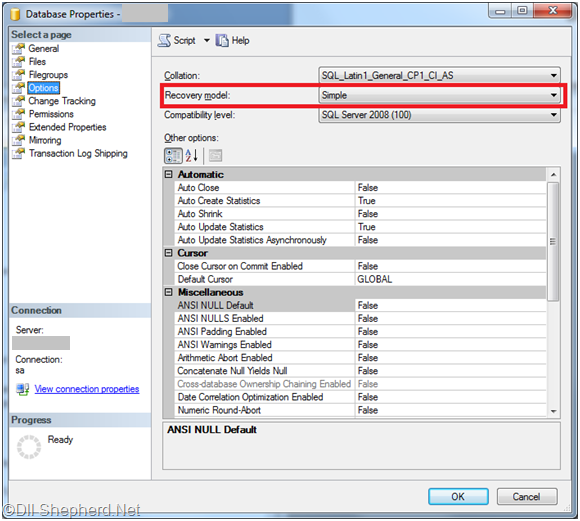Select the Auto Close property row

click(x=361, y=188)
